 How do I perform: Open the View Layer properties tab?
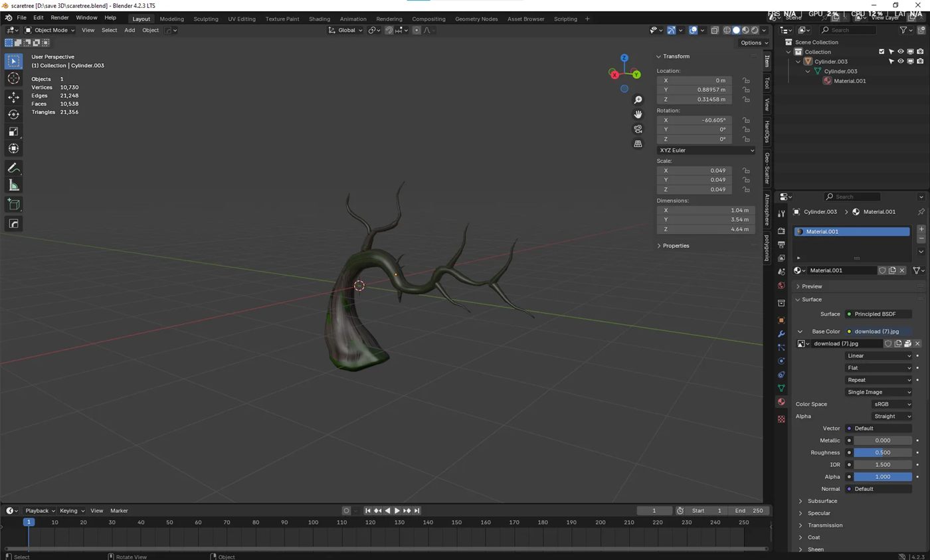(781, 258)
